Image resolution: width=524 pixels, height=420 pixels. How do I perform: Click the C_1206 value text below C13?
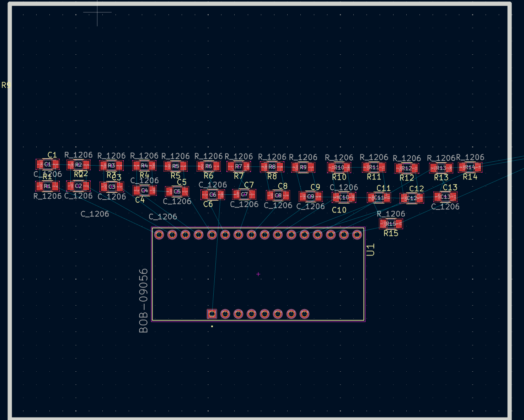pyautogui.click(x=445, y=206)
